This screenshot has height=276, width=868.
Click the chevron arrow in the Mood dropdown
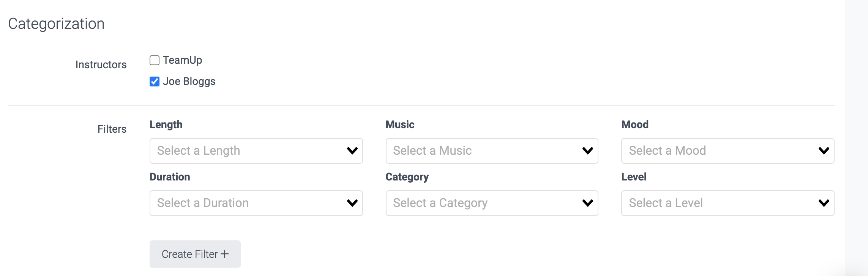[824, 151]
